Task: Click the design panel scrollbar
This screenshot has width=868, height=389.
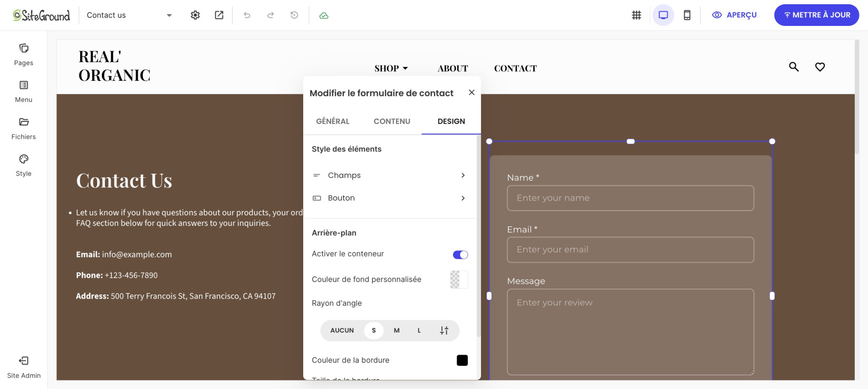Action: (x=478, y=236)
